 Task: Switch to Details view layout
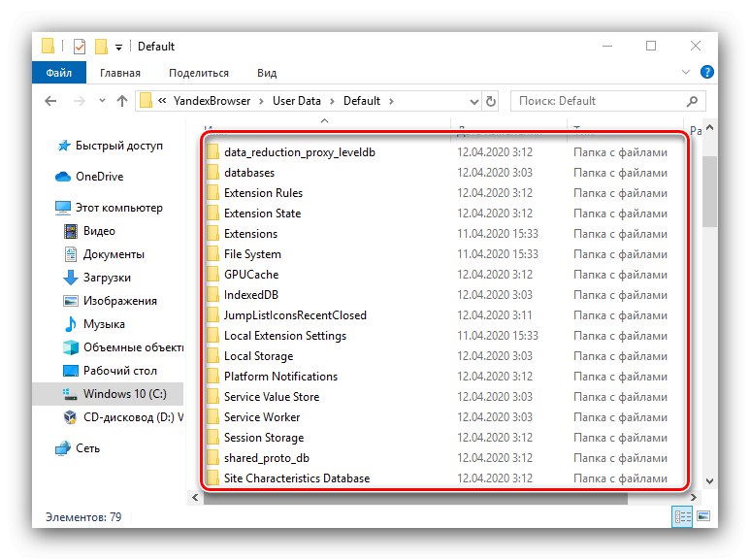(x=682, y=517)
